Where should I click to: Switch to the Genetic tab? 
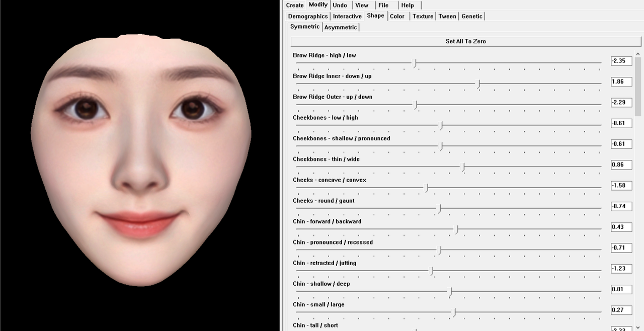[x=472, y=16]
